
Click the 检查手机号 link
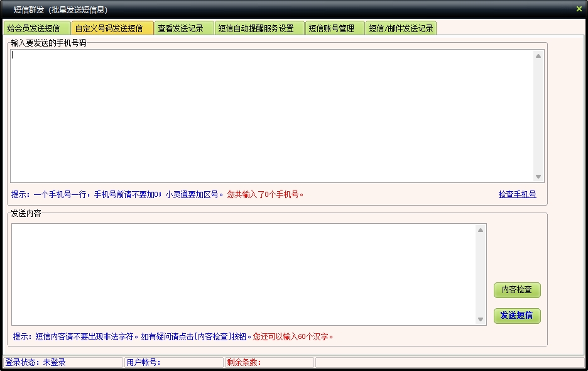click(517, 194)
